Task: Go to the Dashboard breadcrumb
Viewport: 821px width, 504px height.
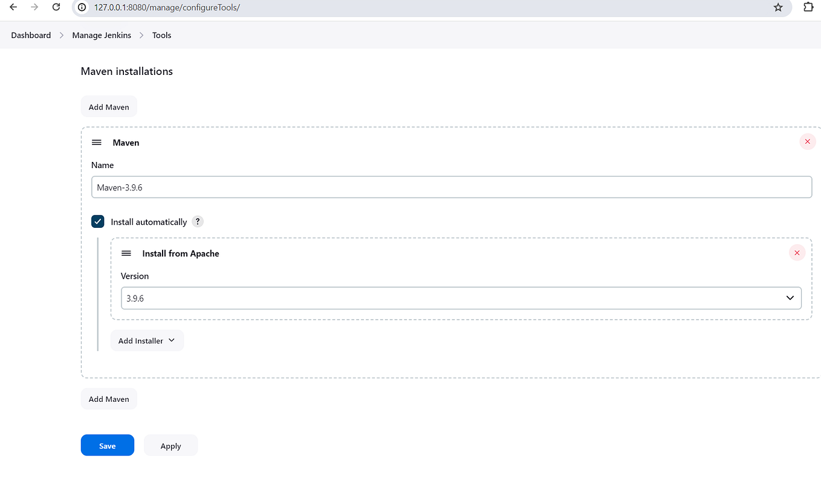Action: (x=30, y=35)
